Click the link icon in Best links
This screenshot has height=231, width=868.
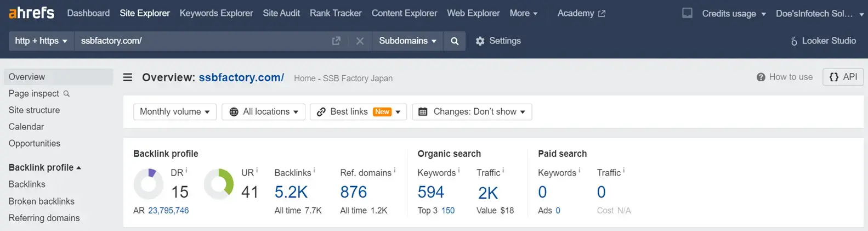321,112
